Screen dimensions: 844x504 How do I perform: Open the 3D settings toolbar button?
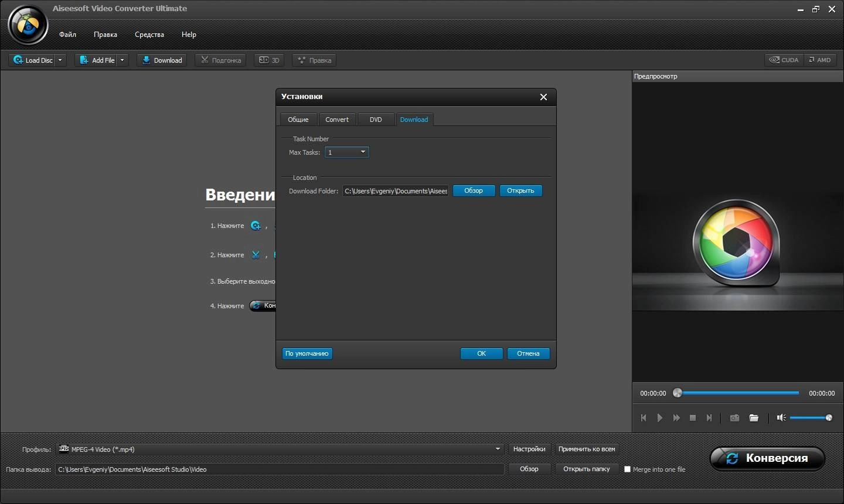tap(269, 60)
